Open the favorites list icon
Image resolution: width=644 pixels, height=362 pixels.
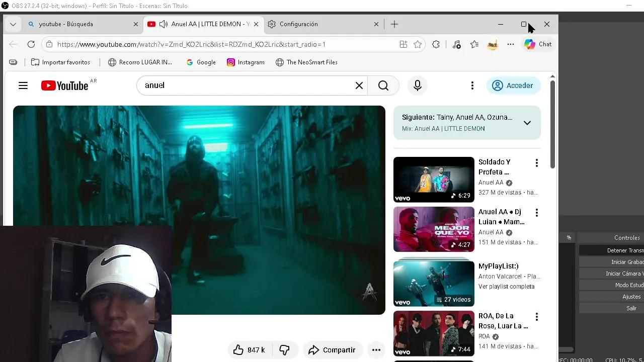pos(474,44)
